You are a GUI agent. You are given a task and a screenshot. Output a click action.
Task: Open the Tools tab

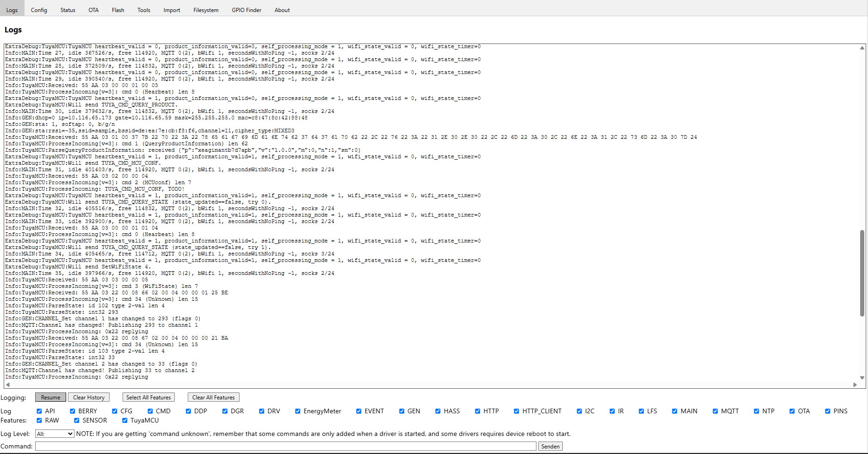pyautogui.click(x=144, y=10)
